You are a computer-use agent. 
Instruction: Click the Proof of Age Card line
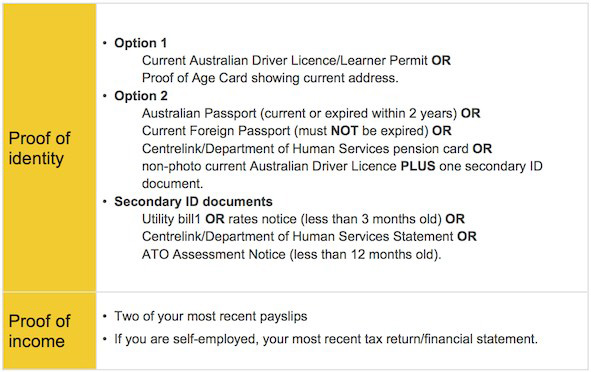pyautogui.click(x=270, y=78)
